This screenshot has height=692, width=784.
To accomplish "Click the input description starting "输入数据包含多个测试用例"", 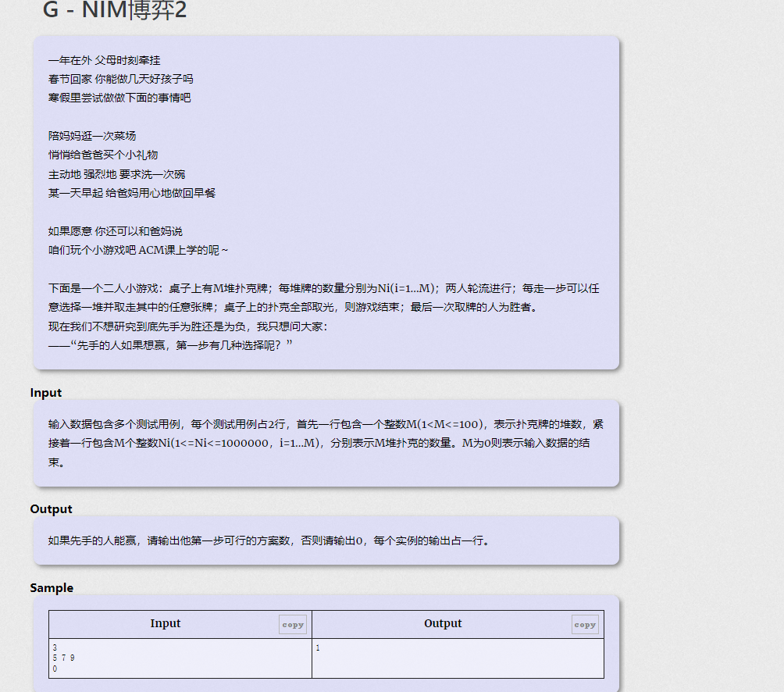I will (326, 443).
